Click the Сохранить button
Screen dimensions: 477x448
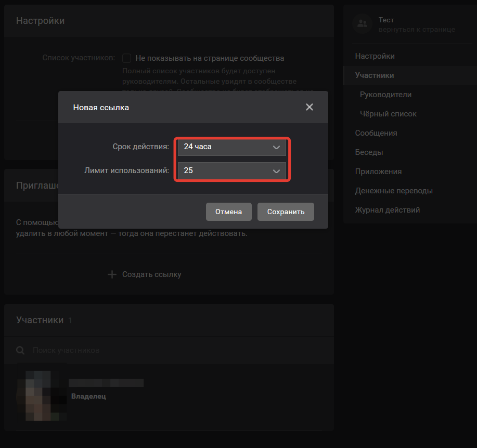pos(286,212)
